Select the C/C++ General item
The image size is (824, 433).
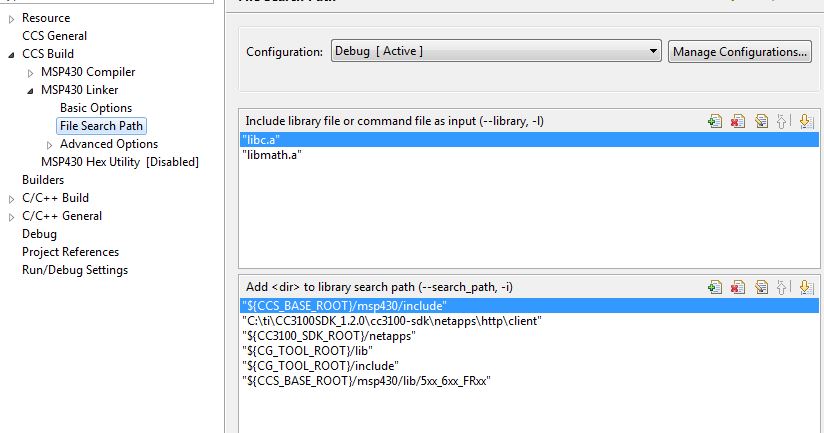[62, 215]
